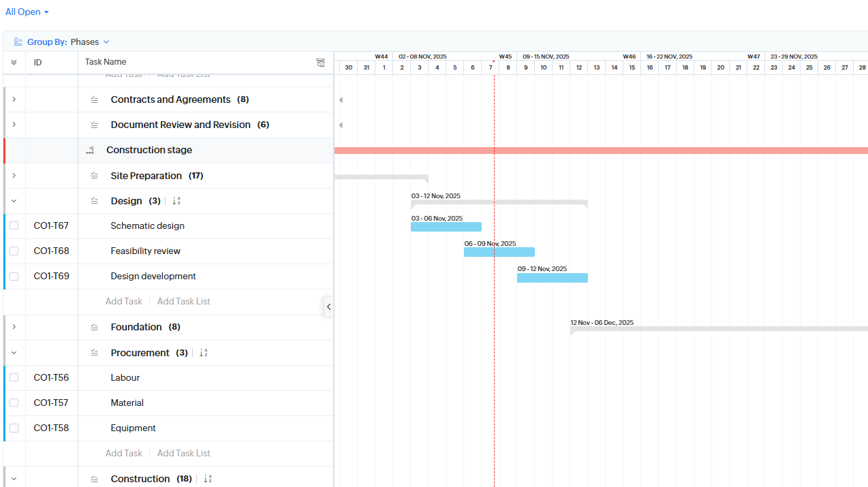Collapse all rows using the double-chevron header icon
This screenshot has height=487, width=868.
(14, 62)
